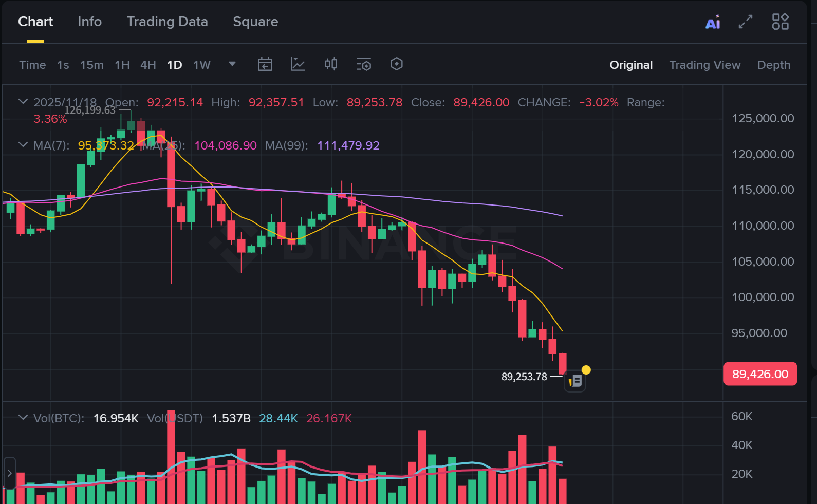This screenshot has width=817, height=504.
Task: Open the multi-chart grid layout
Action: 780,22
